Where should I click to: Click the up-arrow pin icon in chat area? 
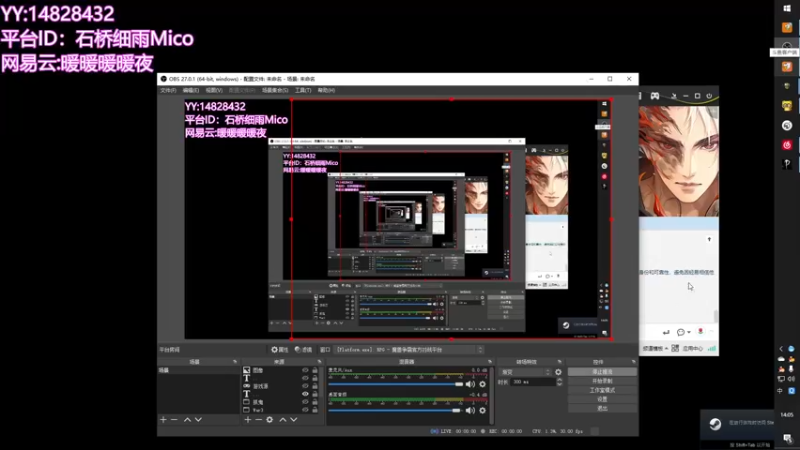[x=709, y=239]
